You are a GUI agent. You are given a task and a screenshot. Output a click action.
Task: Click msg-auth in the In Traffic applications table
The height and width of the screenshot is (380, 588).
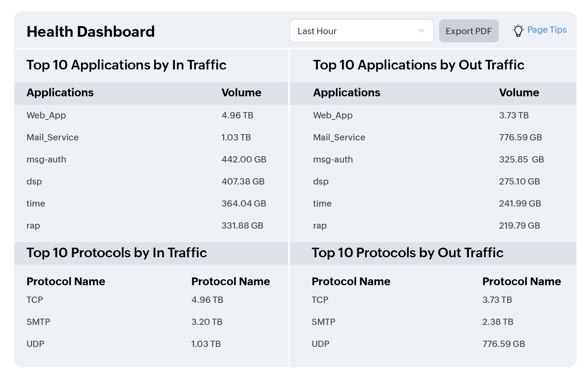(46, 159)
